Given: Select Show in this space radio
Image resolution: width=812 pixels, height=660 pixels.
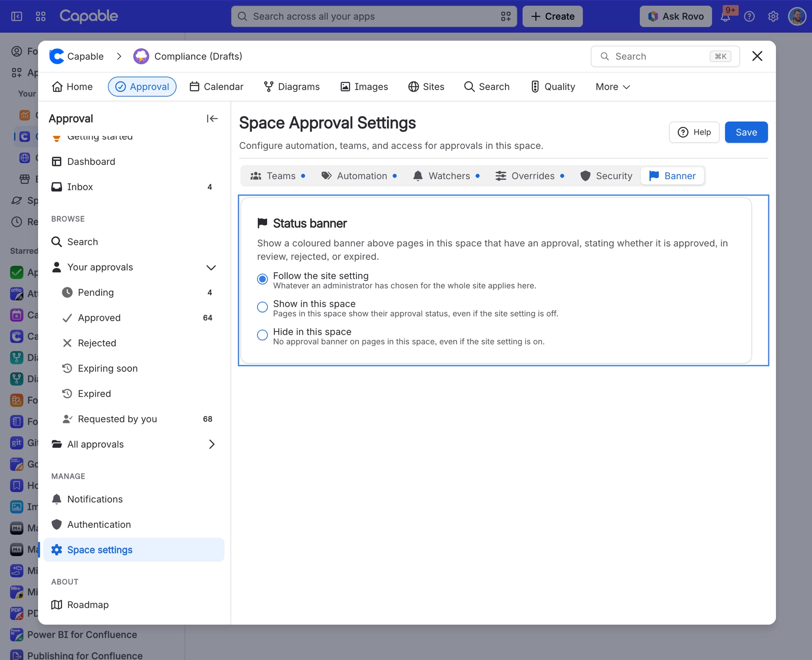Looking at the screenshot, I should point(262,307).
